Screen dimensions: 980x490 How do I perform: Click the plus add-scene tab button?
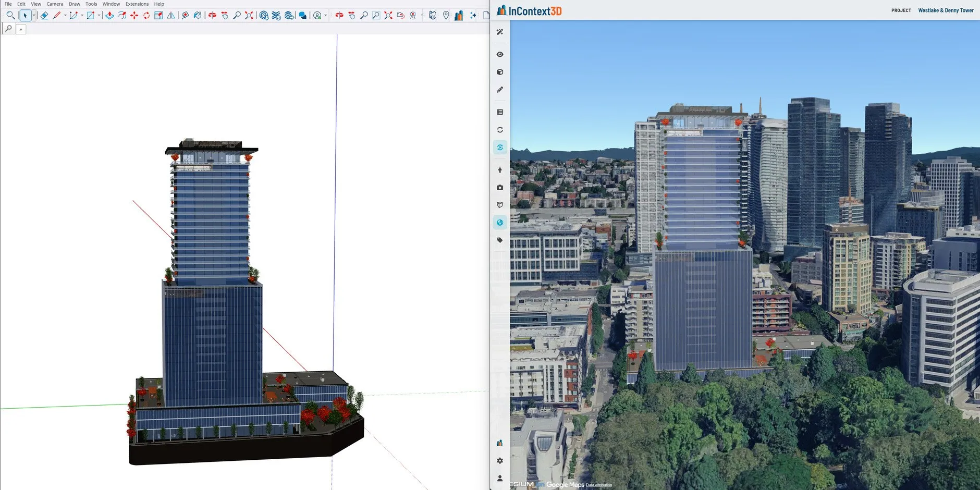[21, 29]
